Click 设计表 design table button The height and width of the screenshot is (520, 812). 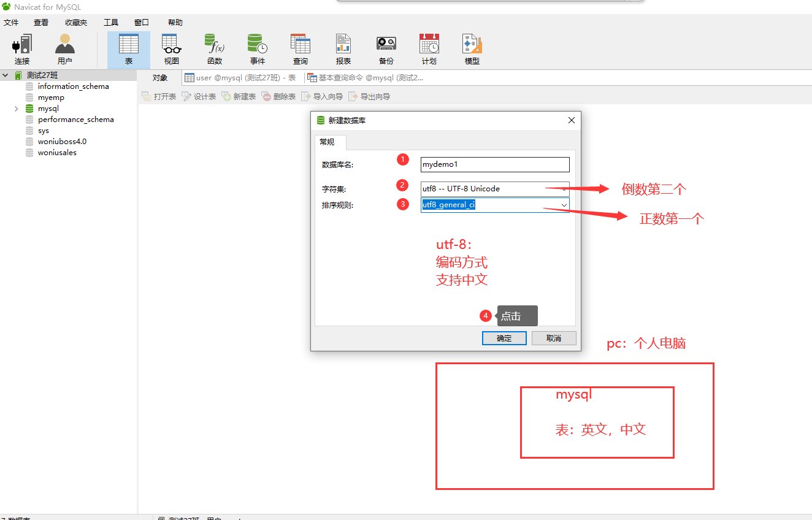(199, 96)
